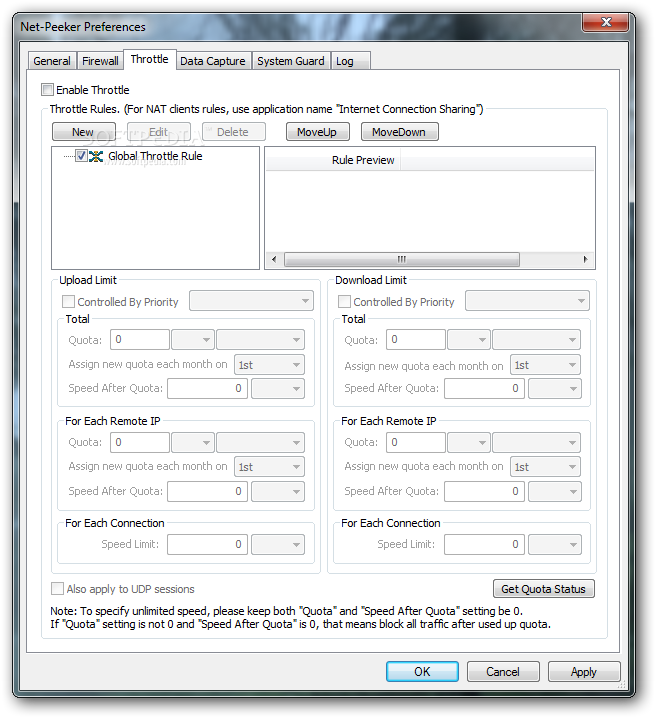Click Download Remote IP Speed After Quota field
The width and height of the screenshot is (656, 718).
[484, 491]
